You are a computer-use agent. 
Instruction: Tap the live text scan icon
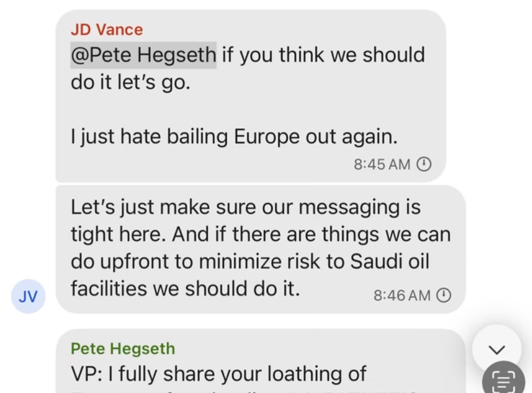click(x=503, y=380)
